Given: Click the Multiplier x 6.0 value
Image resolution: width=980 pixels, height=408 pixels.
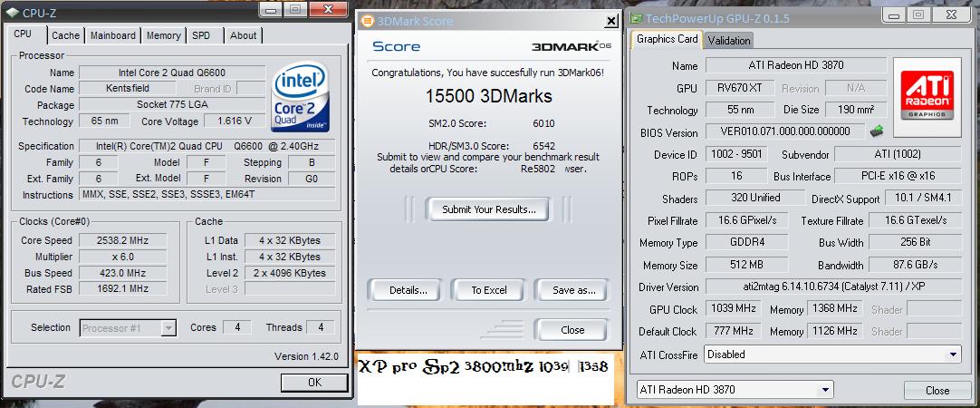Looking at the screenshot, I should point(122,257).
